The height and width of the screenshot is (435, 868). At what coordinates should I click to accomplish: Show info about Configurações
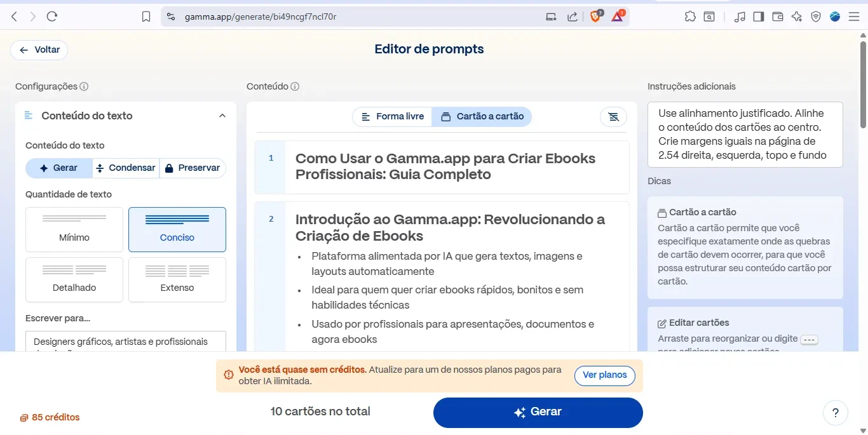tap(84, 86)
